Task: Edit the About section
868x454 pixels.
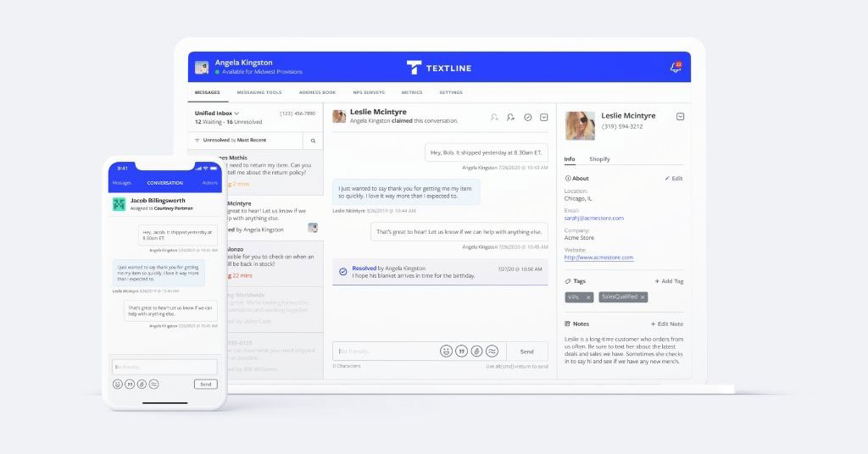Action: pyautogui.click(x=674, y=179)
